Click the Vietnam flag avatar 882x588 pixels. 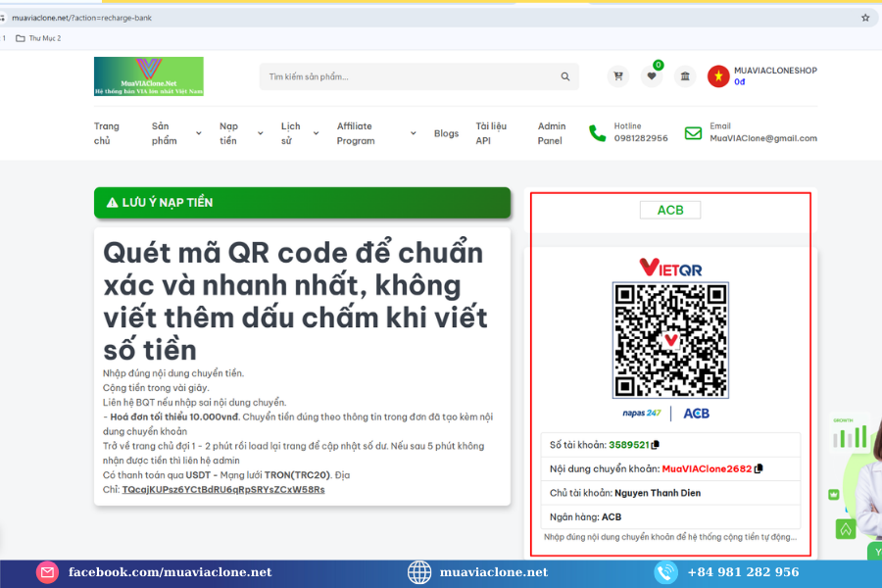point(718,76)
